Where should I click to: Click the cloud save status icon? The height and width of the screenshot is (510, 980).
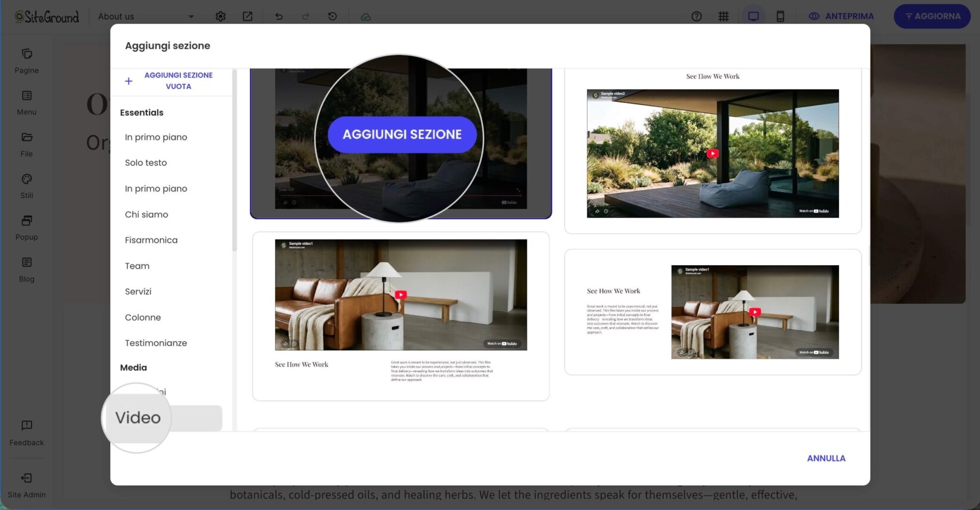[366, 17]
